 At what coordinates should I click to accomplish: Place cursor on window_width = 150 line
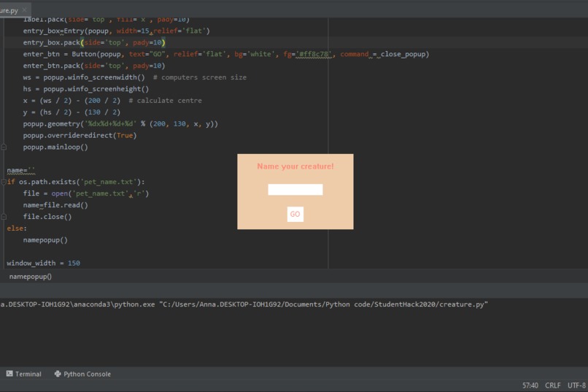click(43, 263)
